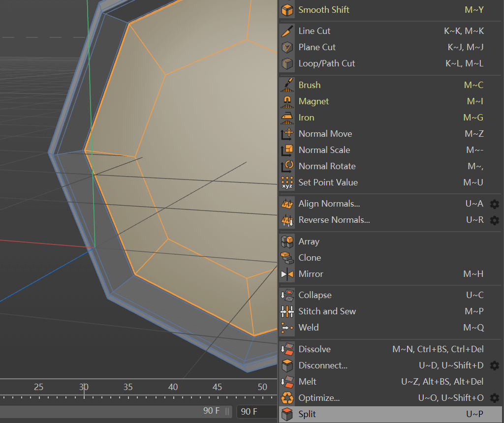Select the Magnet tool icon
The height and width of the screenshot is (423, 504).
[287, 101]
